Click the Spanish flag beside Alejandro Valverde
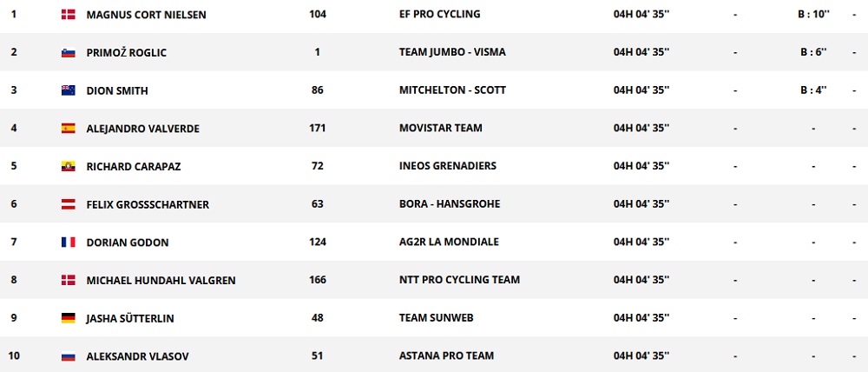This screenshot has width=868, height=372. [x=68, y=129]
